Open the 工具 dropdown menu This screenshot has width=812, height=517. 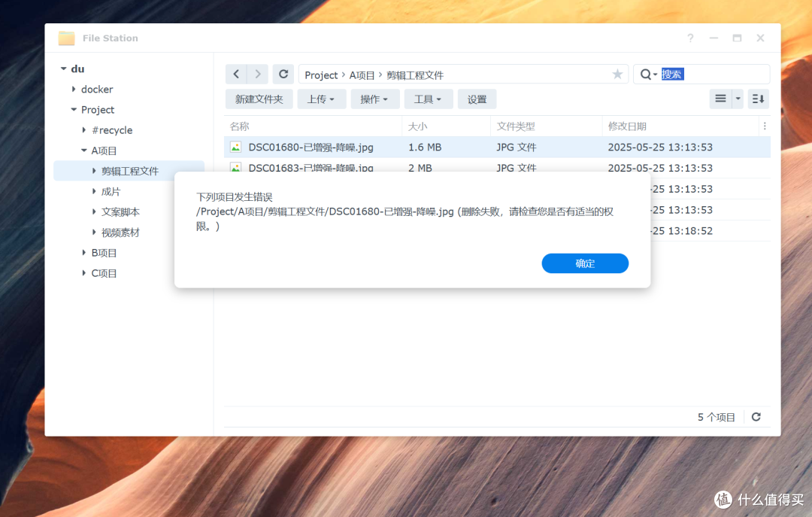coord(428,99)
